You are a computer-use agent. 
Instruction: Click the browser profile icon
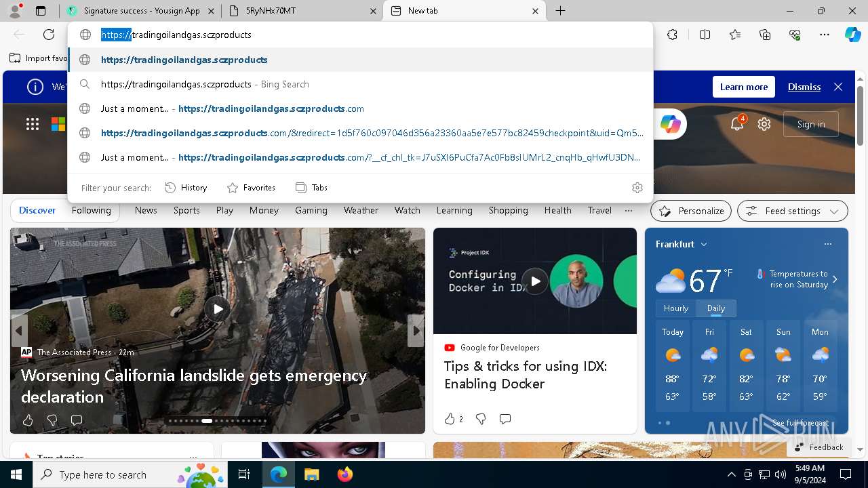[x=15, y=11]
